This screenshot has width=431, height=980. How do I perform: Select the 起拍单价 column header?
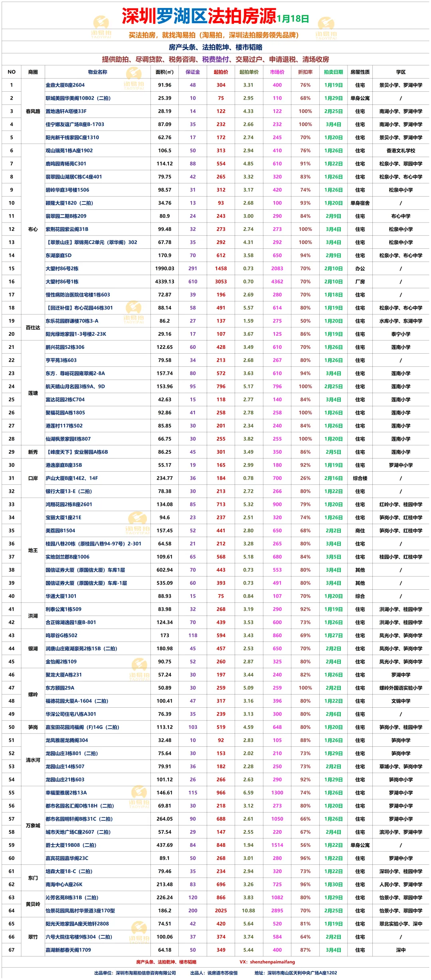(249, 72)
